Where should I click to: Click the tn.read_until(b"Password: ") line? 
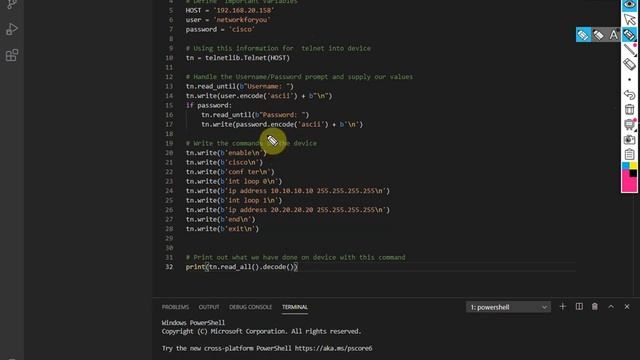coord(255,115)
